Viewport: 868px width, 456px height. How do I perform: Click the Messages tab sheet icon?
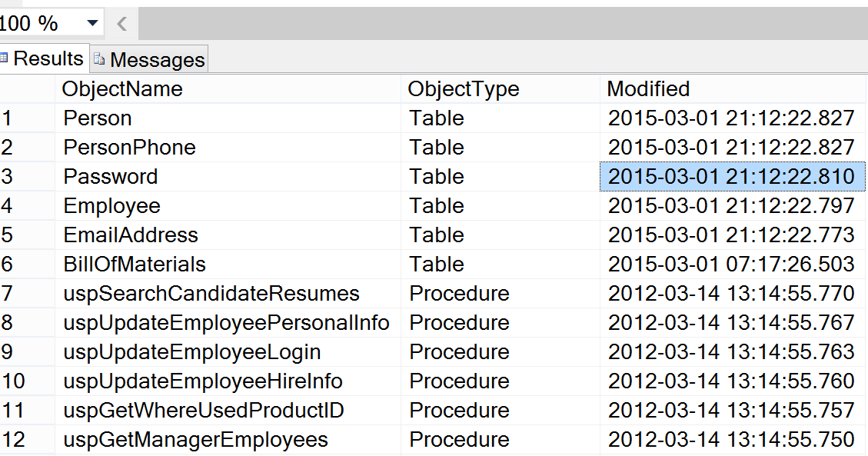click(x=98, y=58)
